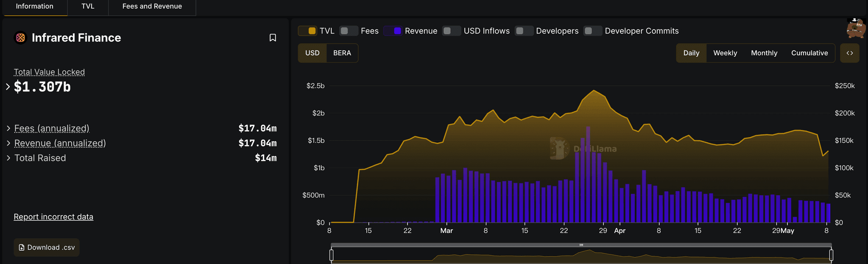868x264 pixels.
Task: Select Daily grouping
Action: pos(691,53)
